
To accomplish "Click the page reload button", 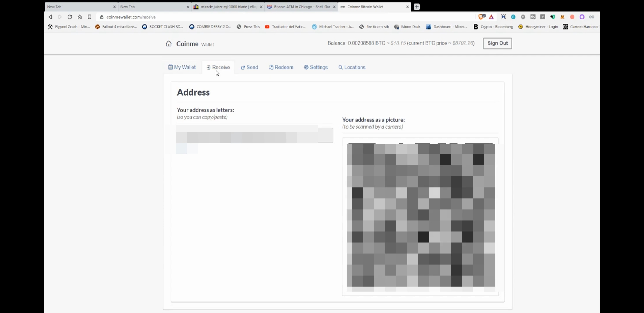I will pos(70,17).
